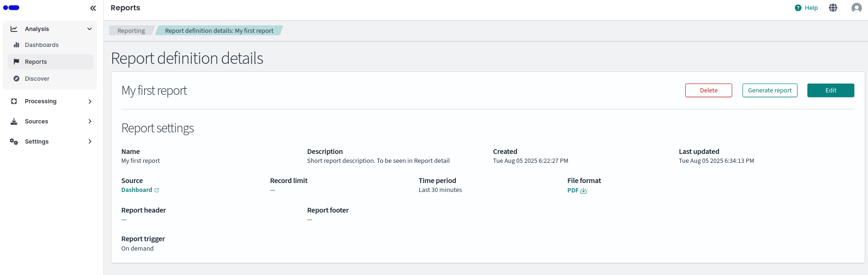The height and width of the screenshot is (275, 868).
Task: Collapse the Analysis menu chevron
Action: (90, 29)
